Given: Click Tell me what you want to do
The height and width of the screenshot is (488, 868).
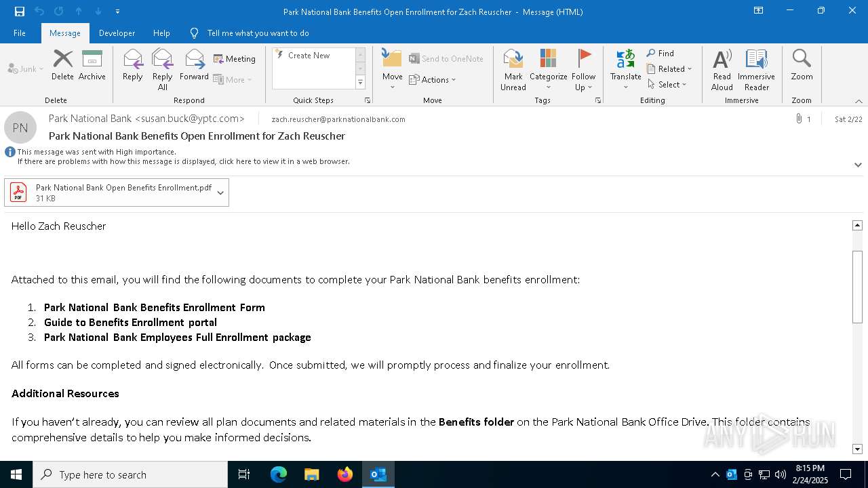Looking at the screenshot, I should click(x=258, y=33).
